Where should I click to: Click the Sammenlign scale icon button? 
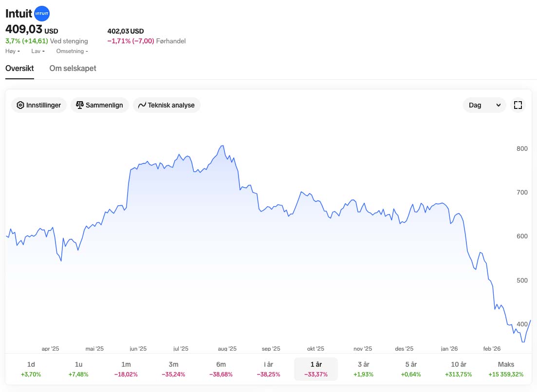point(100,105)
